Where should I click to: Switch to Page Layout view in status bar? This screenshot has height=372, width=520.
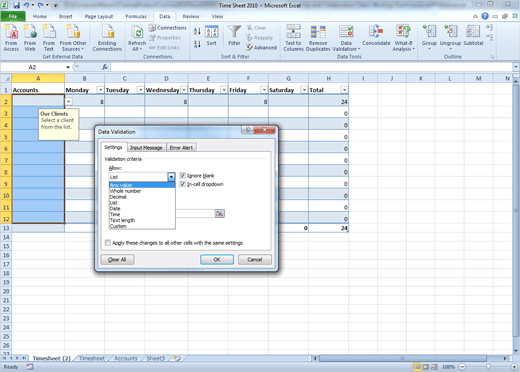click(x=426, y=367)
